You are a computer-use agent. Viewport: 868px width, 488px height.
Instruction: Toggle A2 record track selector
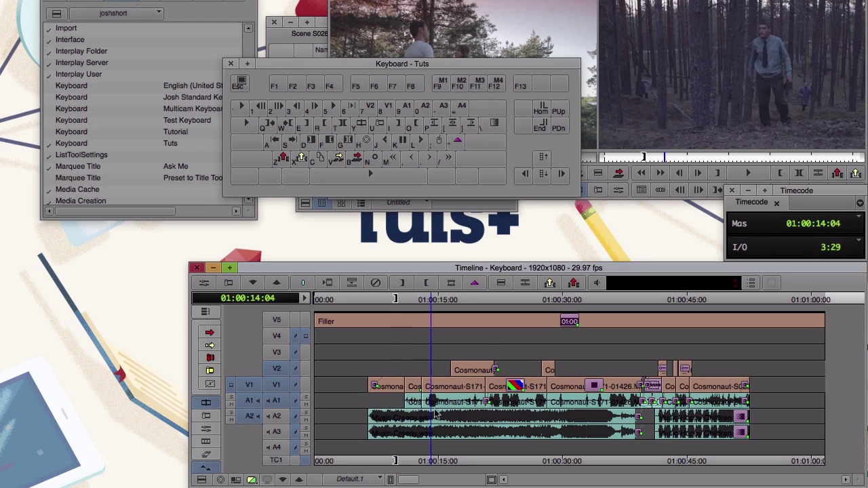[x=277, y=415]
